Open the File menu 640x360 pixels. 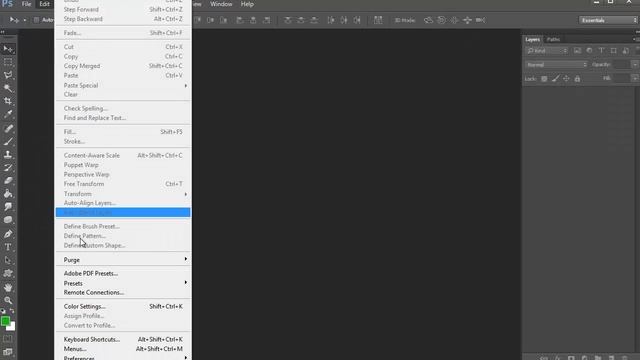pos(27,4)
